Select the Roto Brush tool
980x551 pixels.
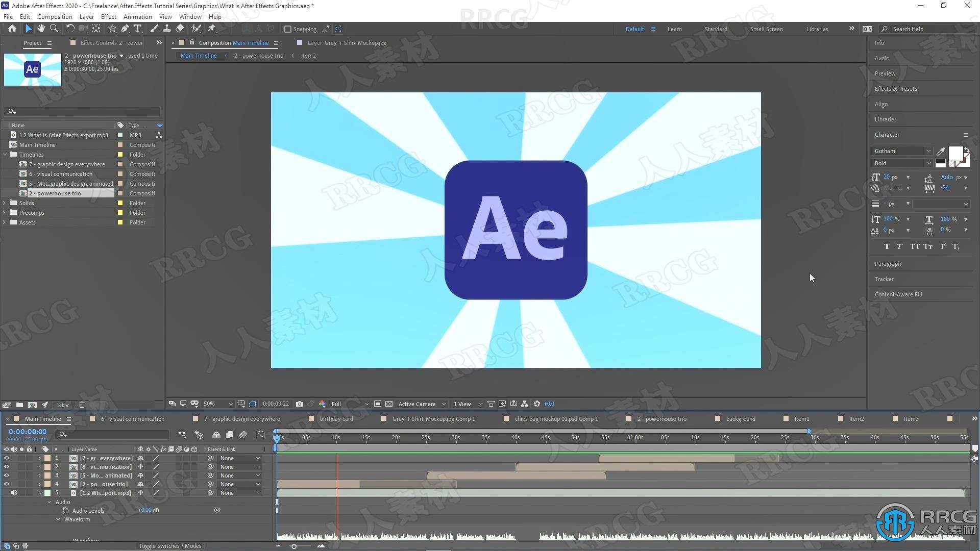click(x=196, y=29)
